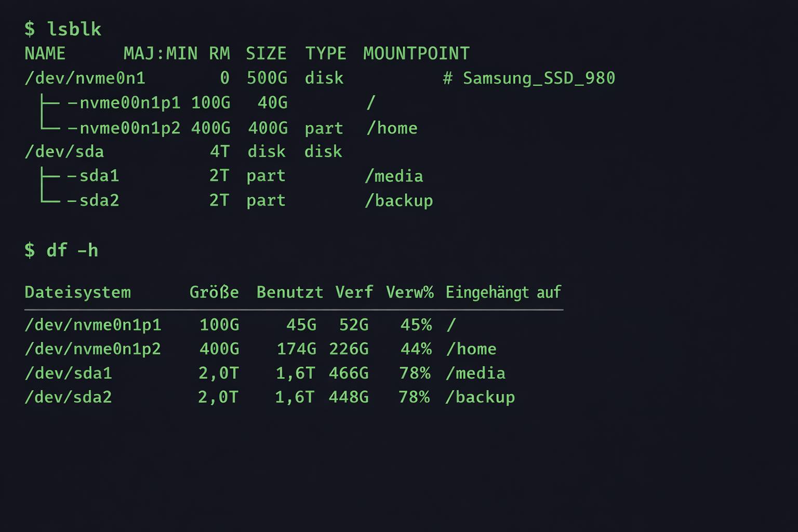This screenshot has height=532, width=798.
Task: Select the NAME column header
Action: point(45,52)
